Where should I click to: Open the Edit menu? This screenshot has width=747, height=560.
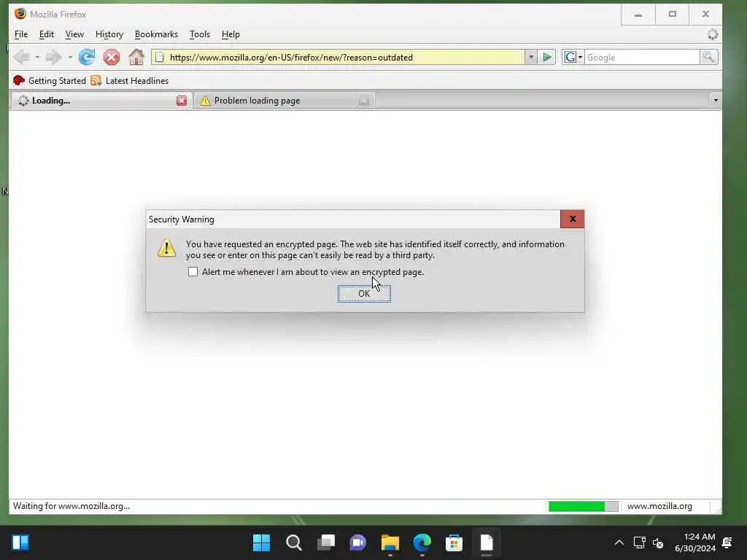(46, 34)
